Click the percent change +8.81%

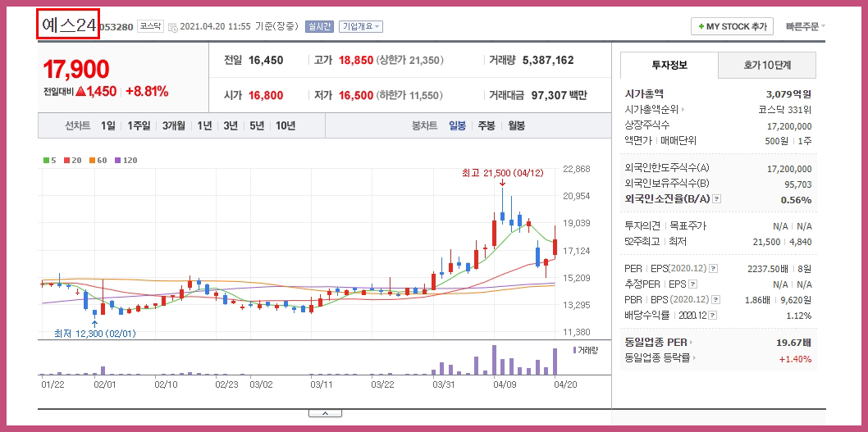(147, 92)
